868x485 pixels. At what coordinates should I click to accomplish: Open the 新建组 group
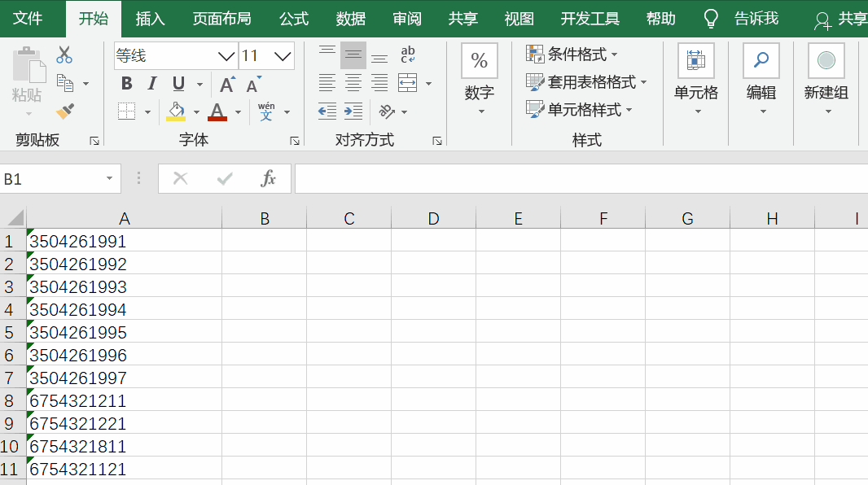[x=826, y=79]
